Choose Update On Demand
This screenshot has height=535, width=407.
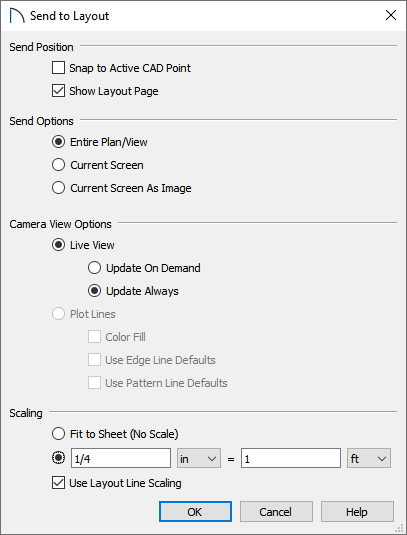[95, 268]
